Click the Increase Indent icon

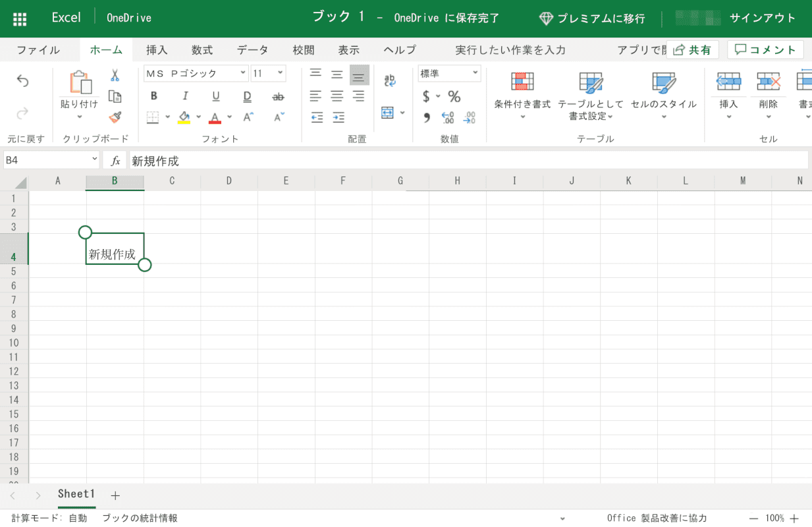coord(338,117)
